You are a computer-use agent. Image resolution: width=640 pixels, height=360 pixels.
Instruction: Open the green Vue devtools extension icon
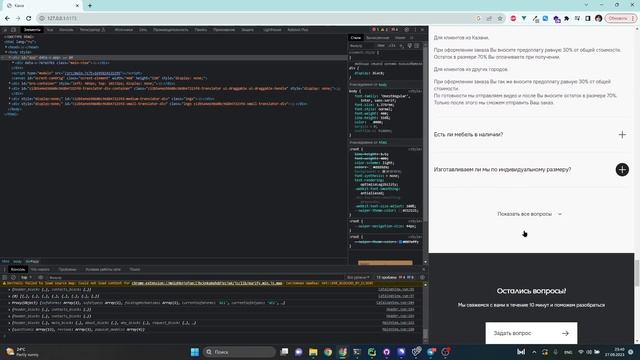tap(524, 18)
